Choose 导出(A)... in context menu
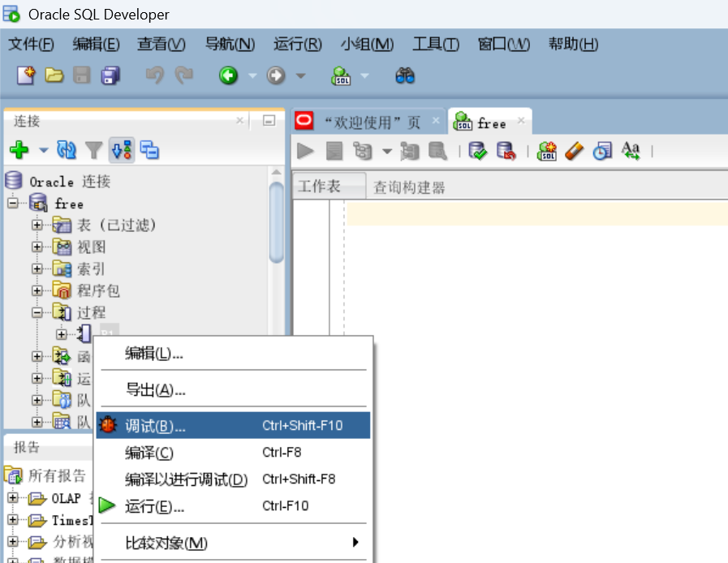Viewport: 728px width, 563px height. (233, 389)
